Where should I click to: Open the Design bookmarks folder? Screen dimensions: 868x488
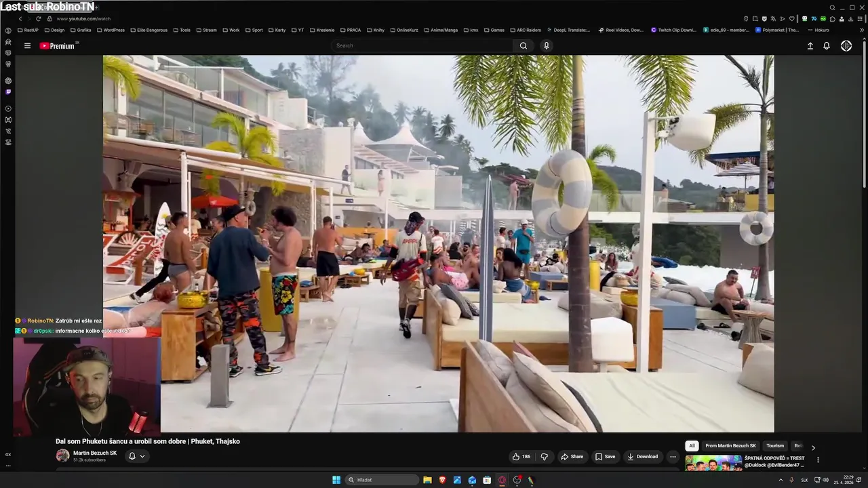(x=54, y=30)
